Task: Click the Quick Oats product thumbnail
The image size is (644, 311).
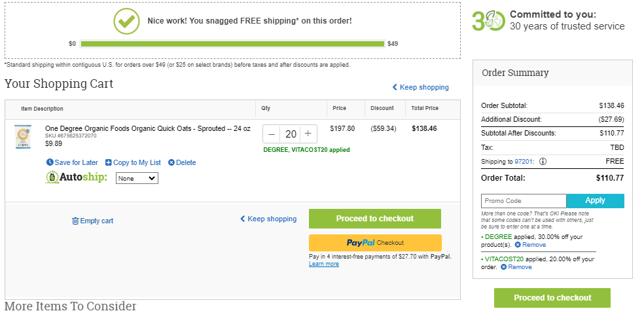Action: (23, 137)
